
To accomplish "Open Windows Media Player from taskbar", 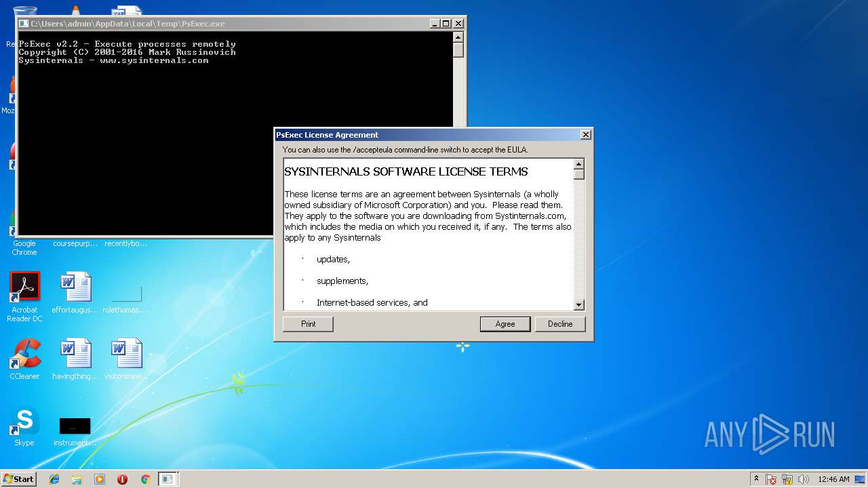I will (100, 479).
